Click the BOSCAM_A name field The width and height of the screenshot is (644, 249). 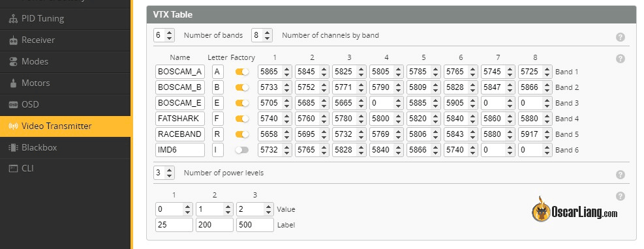point(180,72)
